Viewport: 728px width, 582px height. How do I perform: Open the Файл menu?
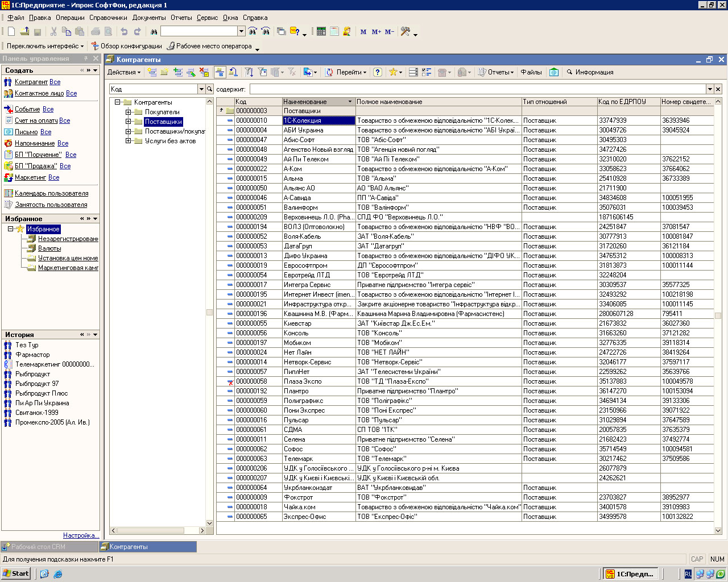click(x=16, y=18)
